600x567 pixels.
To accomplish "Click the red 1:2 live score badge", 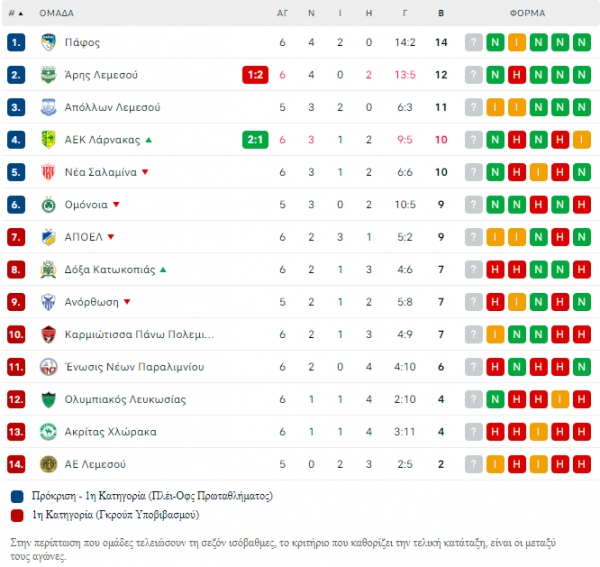I will pyautogui.click(x=255, y=75).
